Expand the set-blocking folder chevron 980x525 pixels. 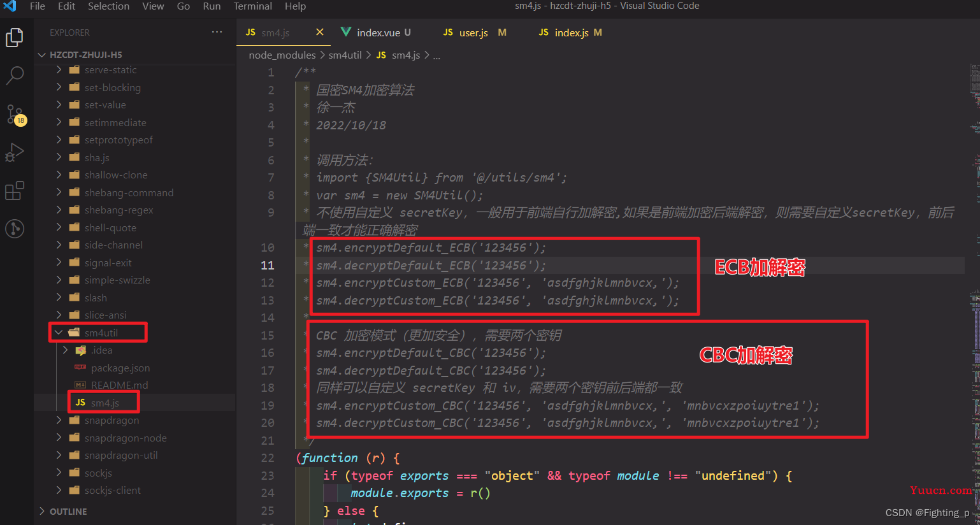point(59,87)
